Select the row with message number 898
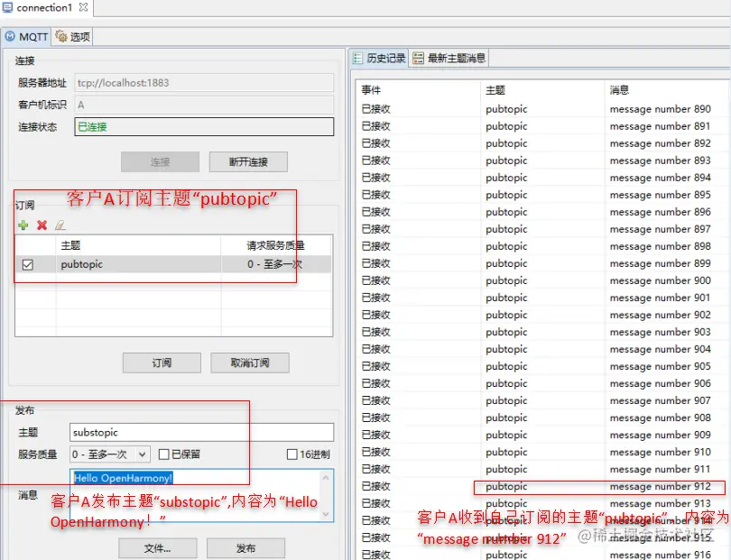 (542, 246)
